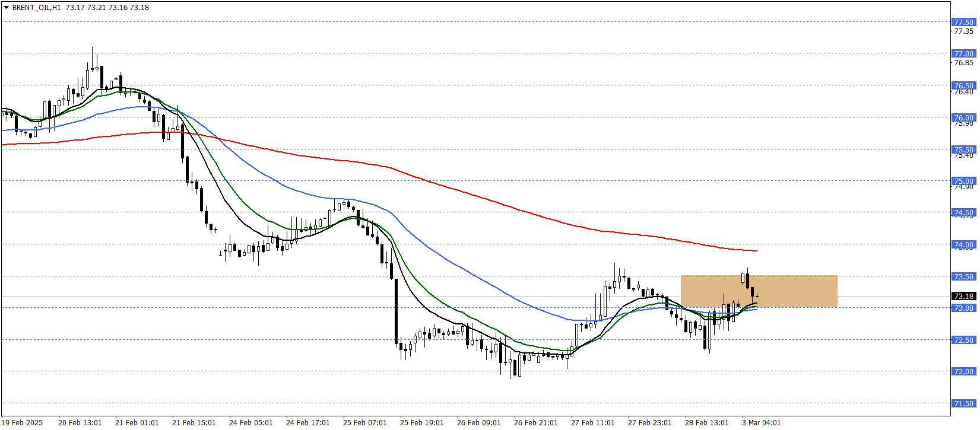Click the 20 Feb 13:01 time label

tap(80, 423)
